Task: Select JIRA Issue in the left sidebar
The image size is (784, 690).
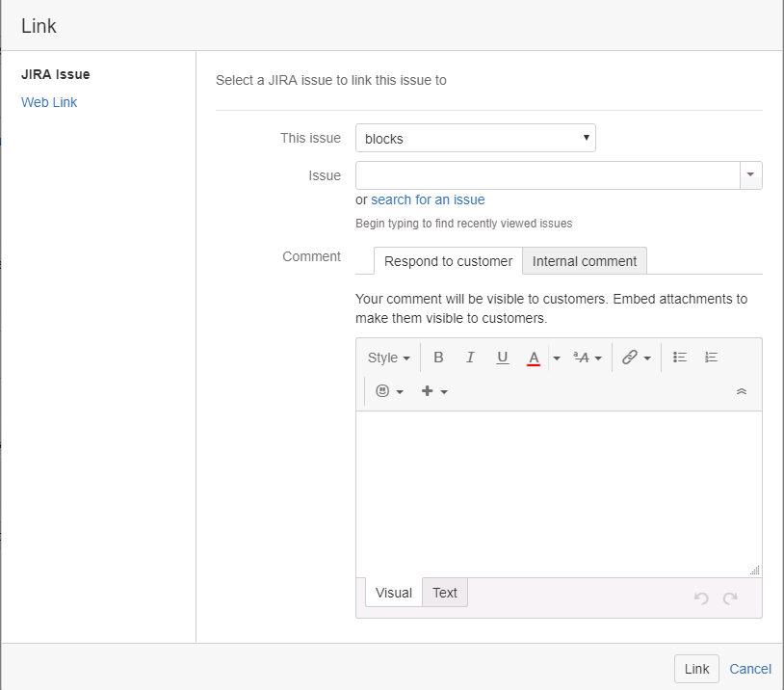Action: [x=56, y=74]
